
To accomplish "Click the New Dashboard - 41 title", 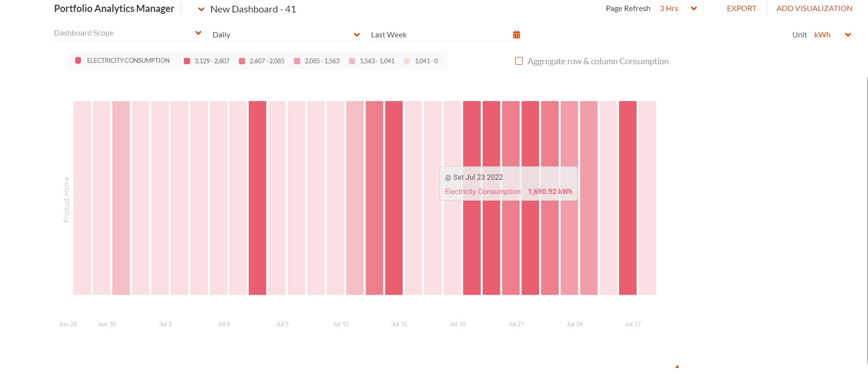I will pyautogui.click(x=253, y=9).
